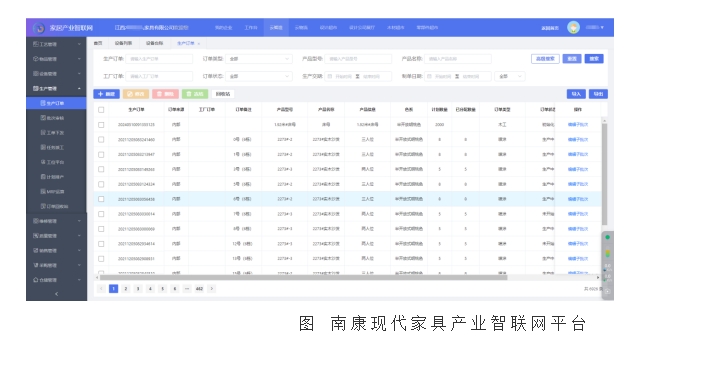Image resolution: width=714 pixels, height=384 pixels.
Task: Click the red trash 删除 button
Action: 165,94
